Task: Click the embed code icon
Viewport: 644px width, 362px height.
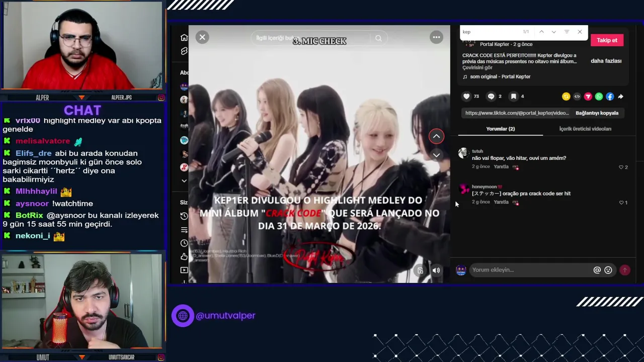Action: click(577, 97)
